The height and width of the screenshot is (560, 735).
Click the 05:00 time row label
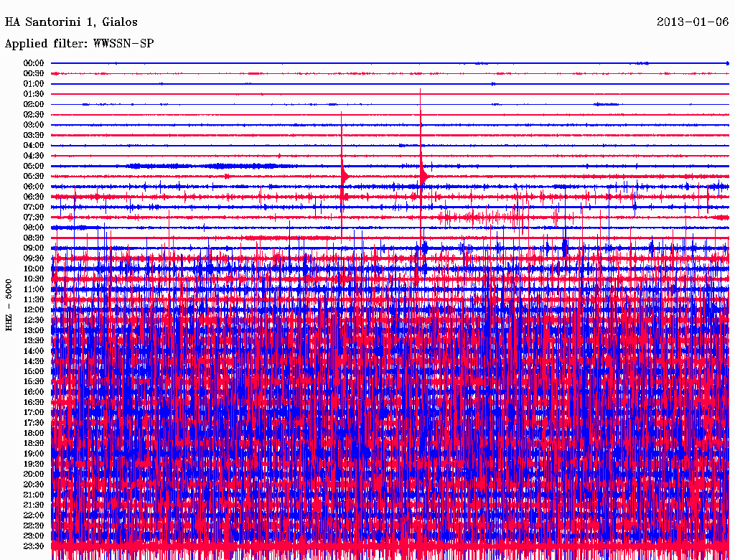pyautogui.click(x=34, y=166)
